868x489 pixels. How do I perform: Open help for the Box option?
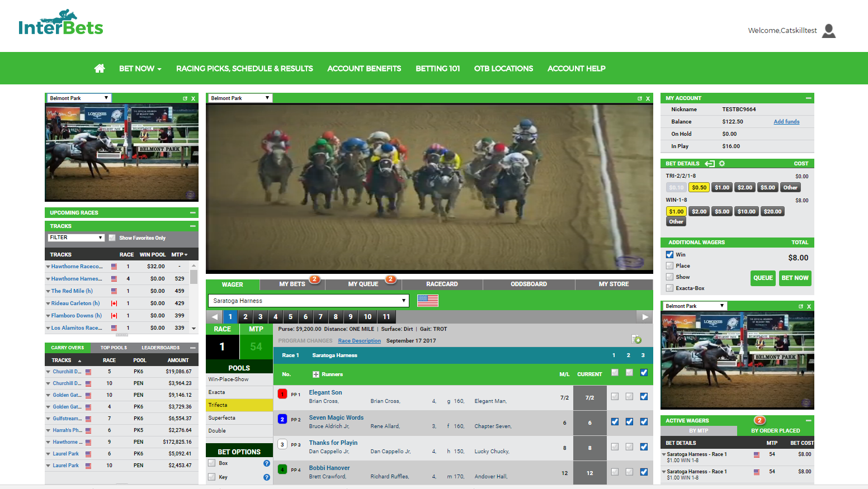(x=267, y=463)
